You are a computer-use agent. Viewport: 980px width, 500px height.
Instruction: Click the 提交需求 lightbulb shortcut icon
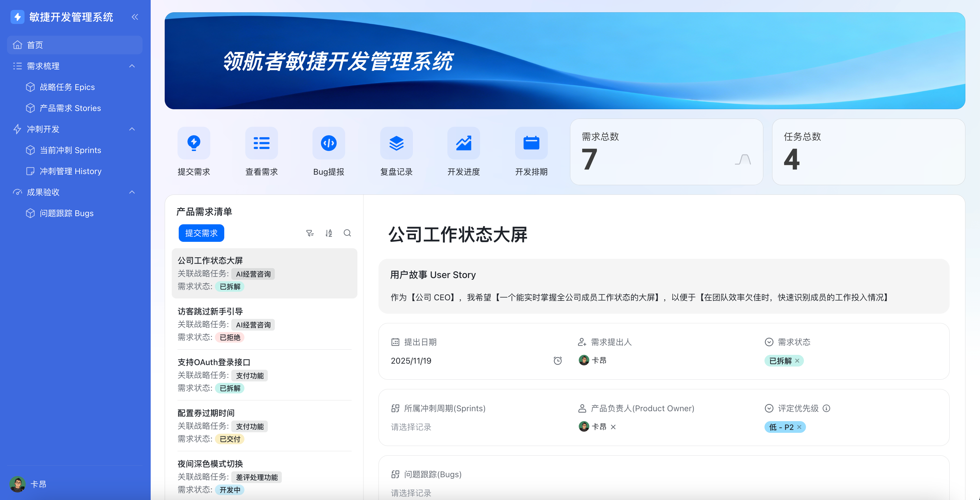coord(194,143)
